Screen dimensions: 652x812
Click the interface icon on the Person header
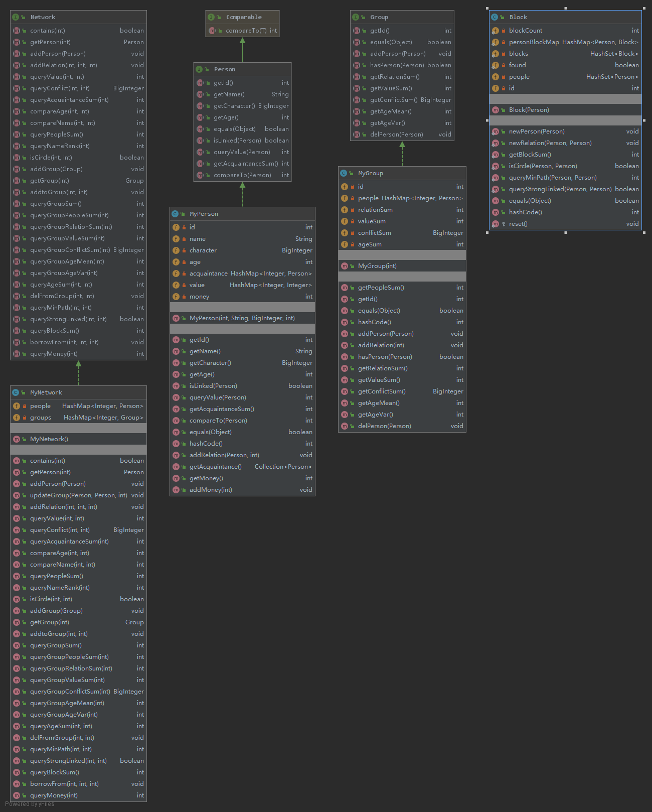click(199, 69)
